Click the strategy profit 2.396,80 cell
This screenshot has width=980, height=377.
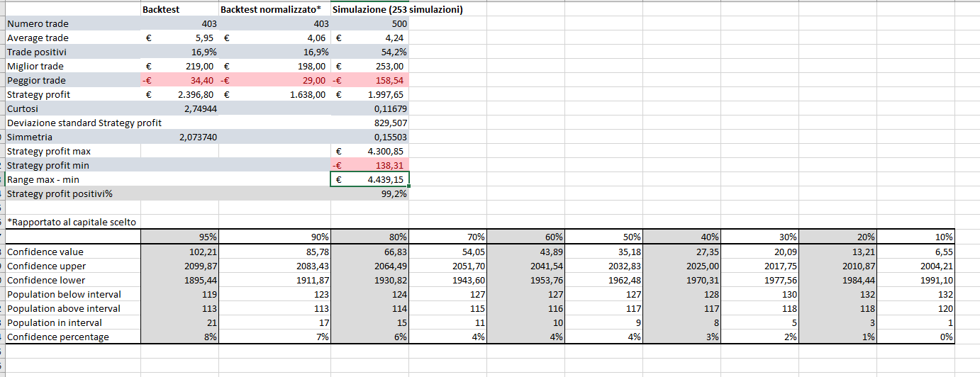180,95
